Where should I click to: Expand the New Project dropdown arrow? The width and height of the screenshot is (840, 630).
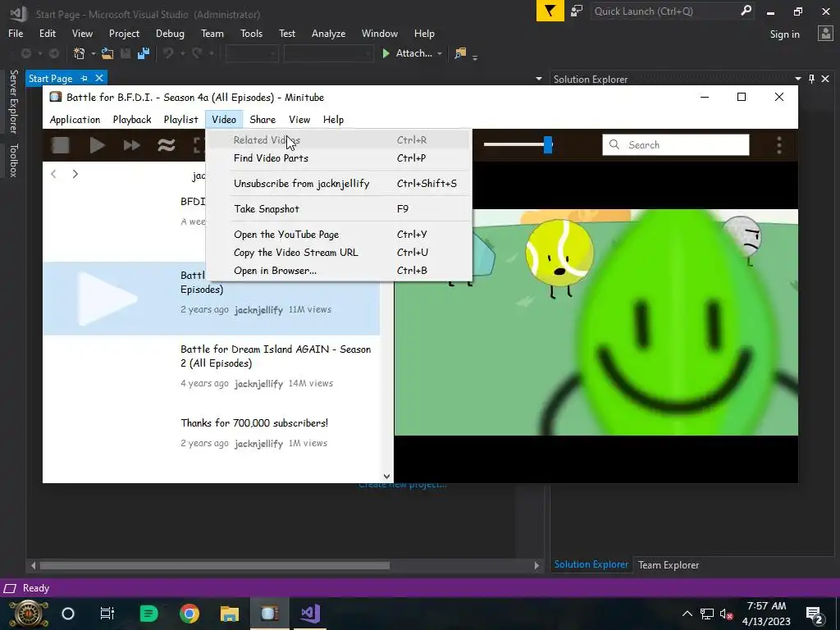pos(93,53)
